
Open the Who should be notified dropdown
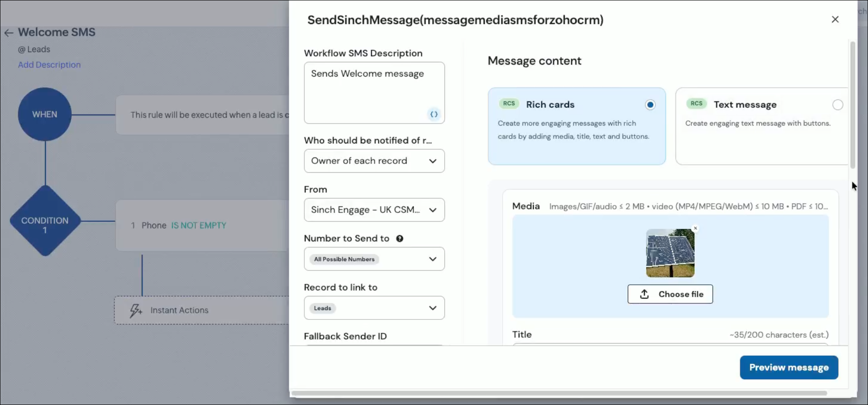pos(374,161)
